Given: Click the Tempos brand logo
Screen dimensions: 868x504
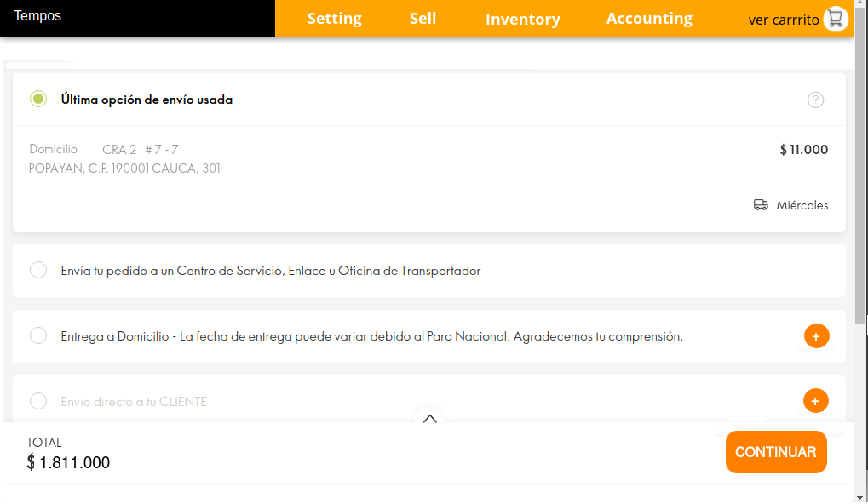Looking at the screenshot, I should click(x=37, y=16).
